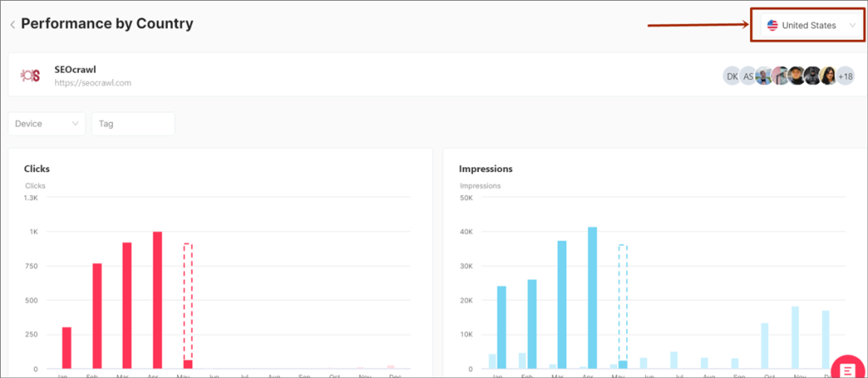Click the dashed May projection bar in Clicks
The image size is (868, 378).
pos(188,302)
